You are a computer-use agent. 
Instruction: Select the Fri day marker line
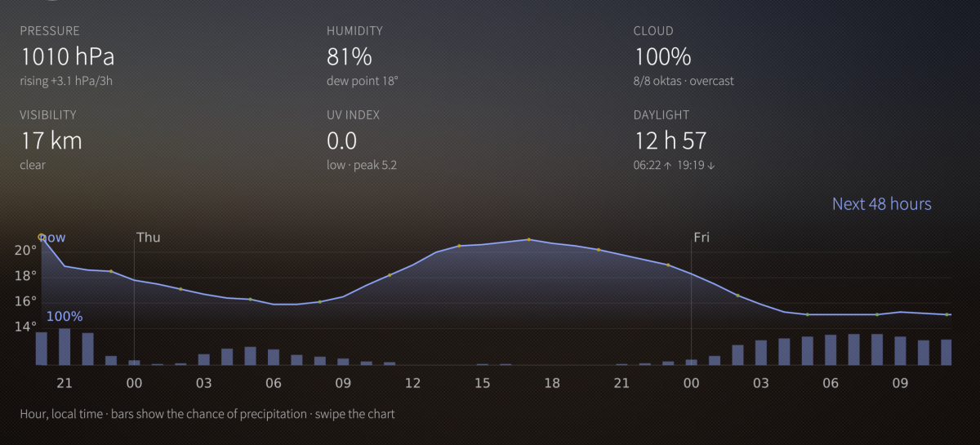point(692,299)
